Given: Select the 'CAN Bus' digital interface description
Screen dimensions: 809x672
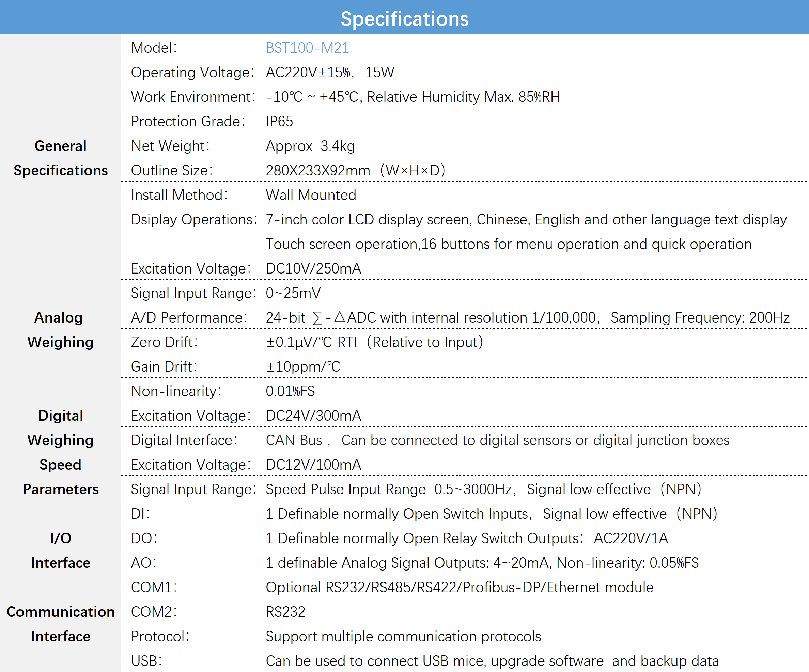Looking at the screenshot, I should click(x=498, y=440).
